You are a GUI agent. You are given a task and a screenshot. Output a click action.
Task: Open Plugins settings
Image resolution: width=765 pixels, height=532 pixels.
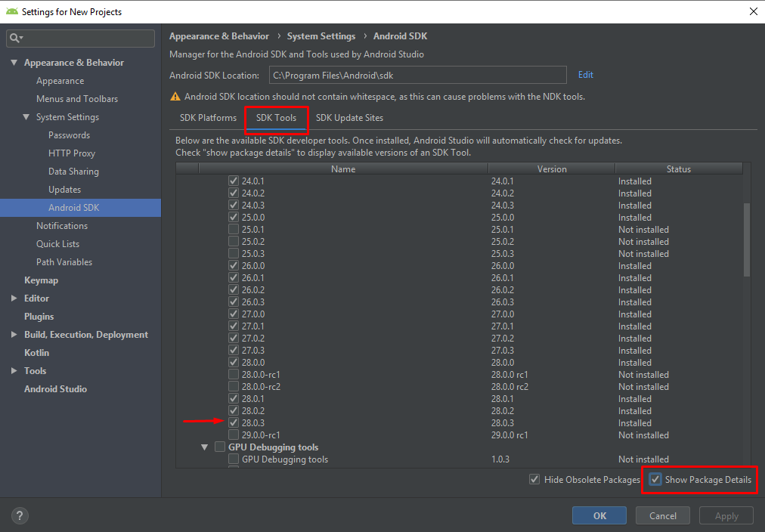click(x=39, y=317)
